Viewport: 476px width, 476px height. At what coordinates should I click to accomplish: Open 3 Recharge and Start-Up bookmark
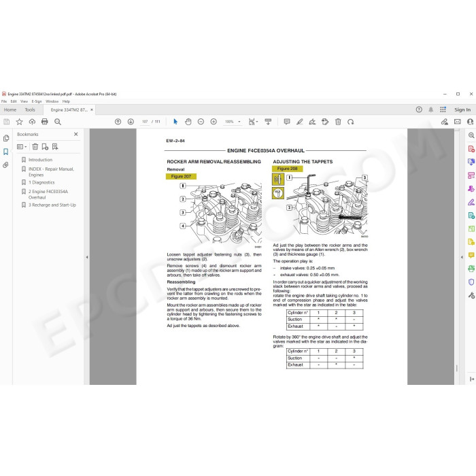52,205
